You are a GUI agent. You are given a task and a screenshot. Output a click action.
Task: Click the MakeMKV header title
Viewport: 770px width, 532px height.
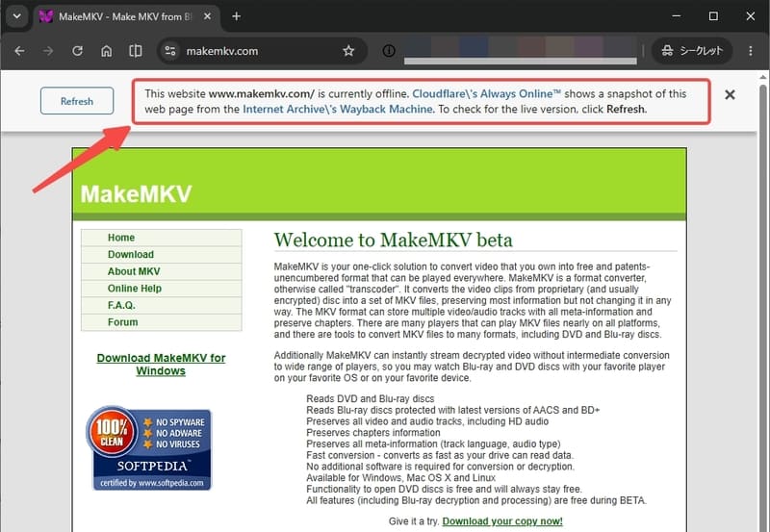coord(136,194)
